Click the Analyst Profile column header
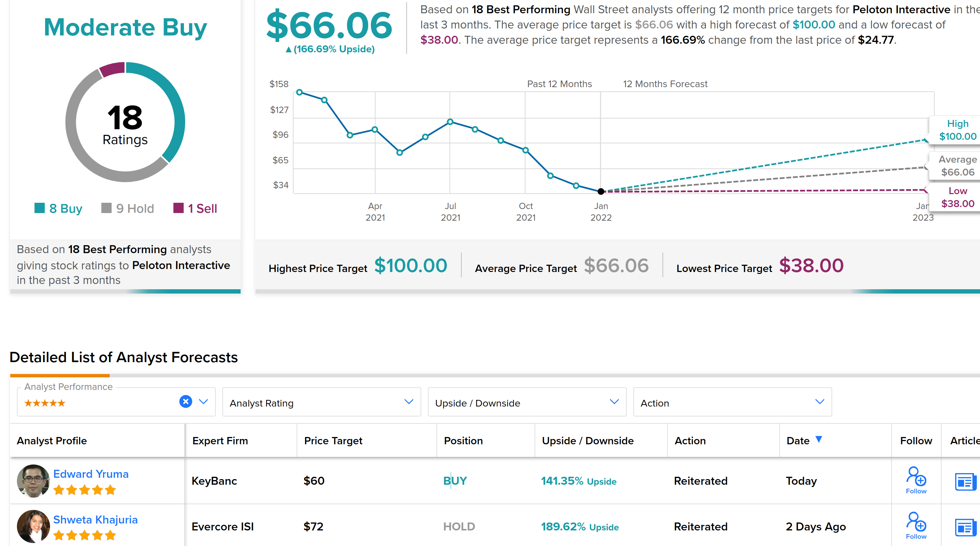 click(52, 441)
